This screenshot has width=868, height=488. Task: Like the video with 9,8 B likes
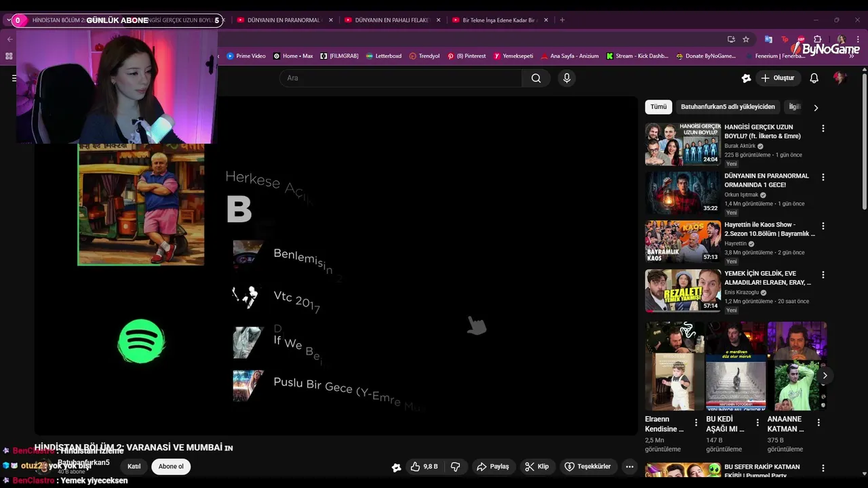coord(425,466)
